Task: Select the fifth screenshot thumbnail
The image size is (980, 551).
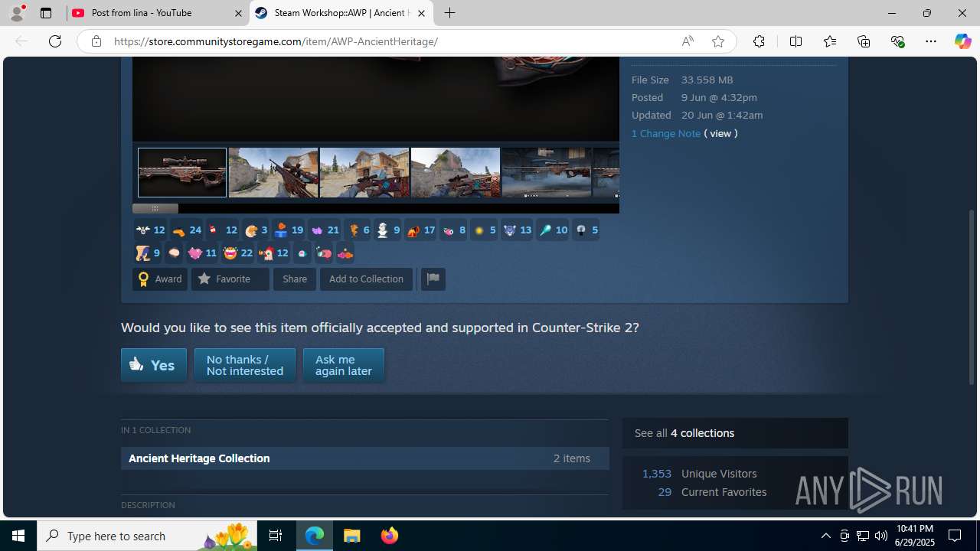Action: 547,172
